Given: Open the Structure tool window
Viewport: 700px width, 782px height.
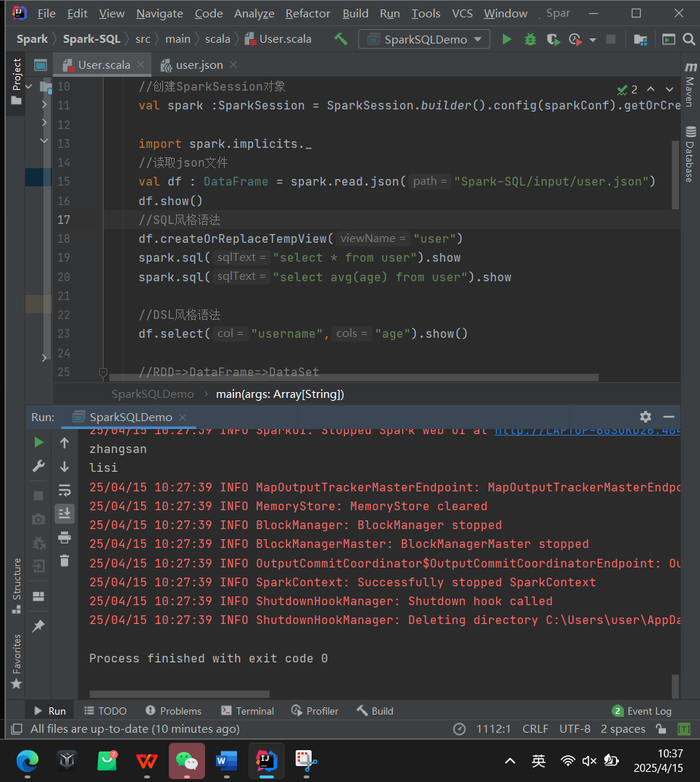Looking at the screenshot, I should (x=17, y=586).
